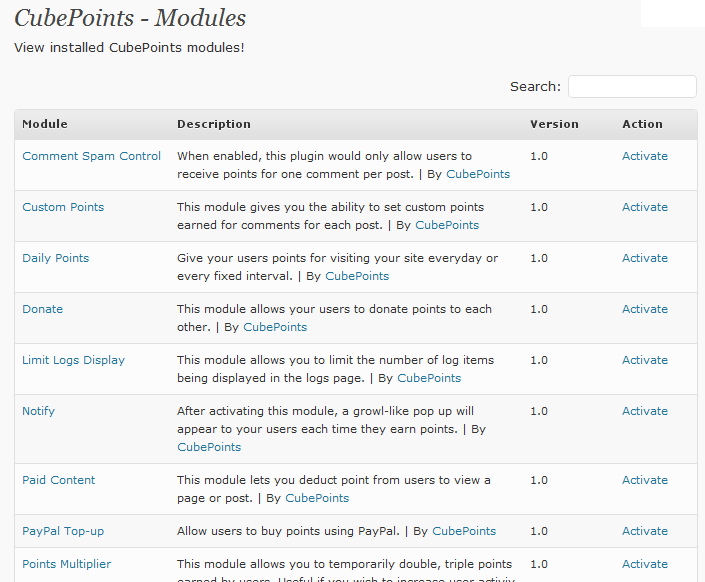Open the Points Multiplier module link
This screenshot has height=582, width=705.
(x=67, y=564)
